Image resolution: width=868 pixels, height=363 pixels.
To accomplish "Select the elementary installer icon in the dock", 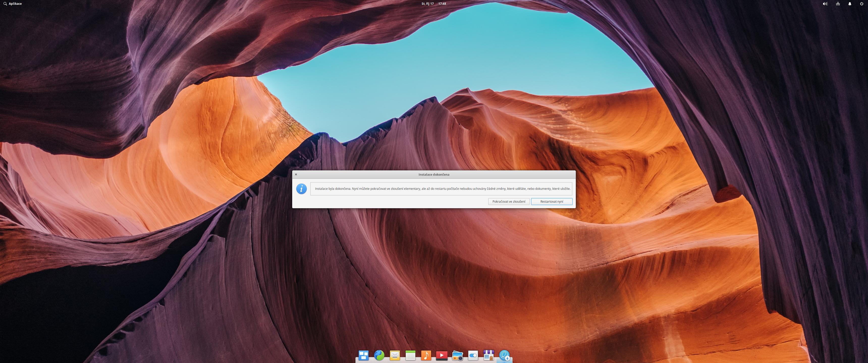I will [x=504, y=355].
